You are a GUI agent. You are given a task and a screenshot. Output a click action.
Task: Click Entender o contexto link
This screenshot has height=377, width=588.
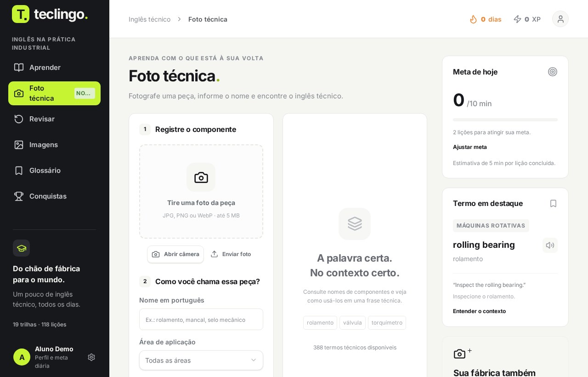(x=479, y=311)
